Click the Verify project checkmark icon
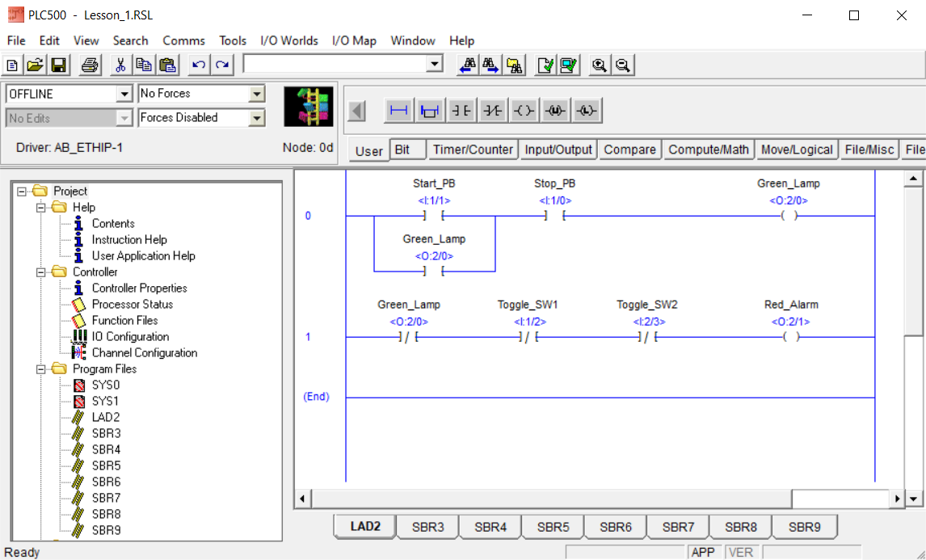Image resolution: width=926 pixels, height=560 pixels. coord(569,65)
